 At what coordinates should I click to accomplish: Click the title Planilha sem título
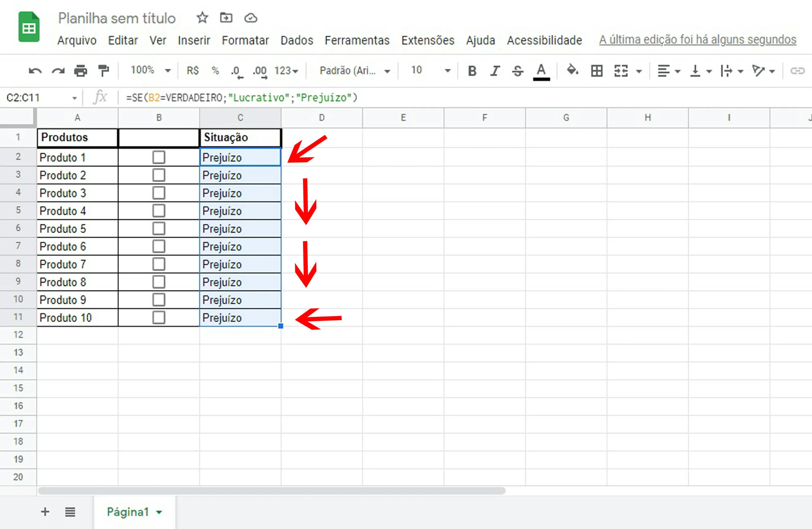coord(117,18)
